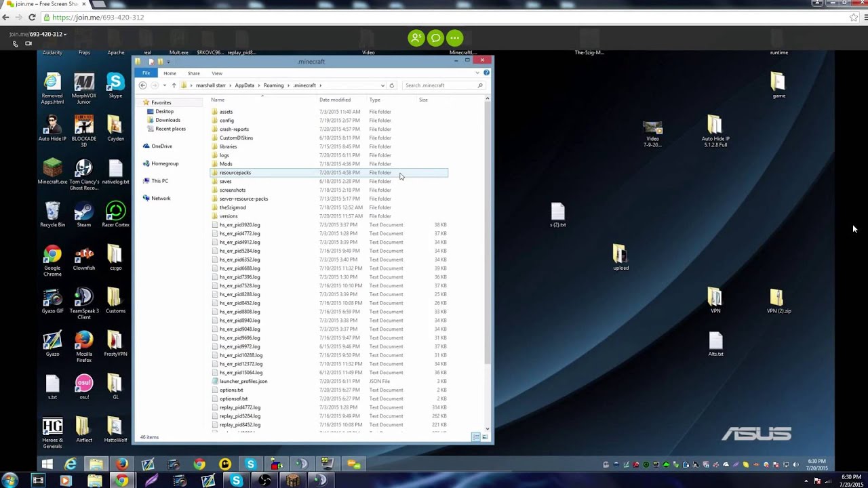
Task: Open TeamSpeak 3 Client desktop icon
Action: (x=84, y=304)
